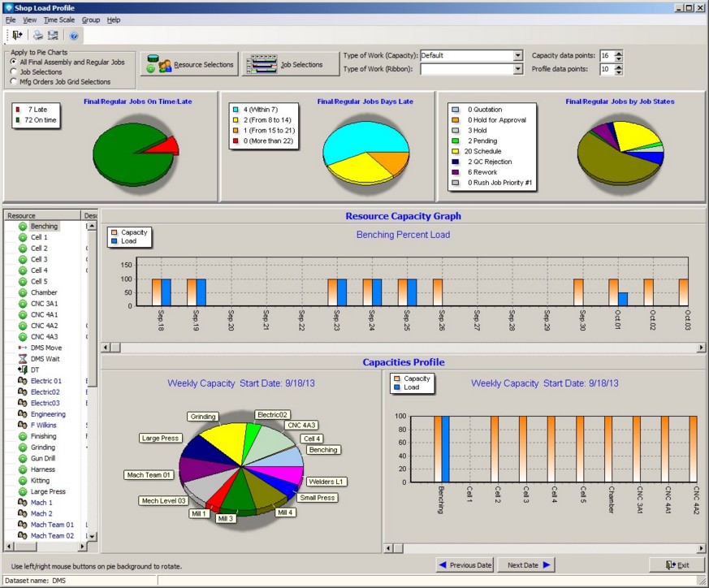Image resolution: width=709 pixels, height=588 pixels.
Task: Click the DMS Move arrow icon
Action: (x=23, y=348)
